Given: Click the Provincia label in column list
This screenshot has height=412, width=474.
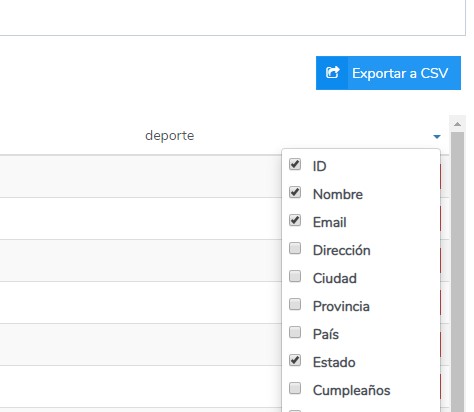Looking at the screenshot, I should click(x=341, y=306).
